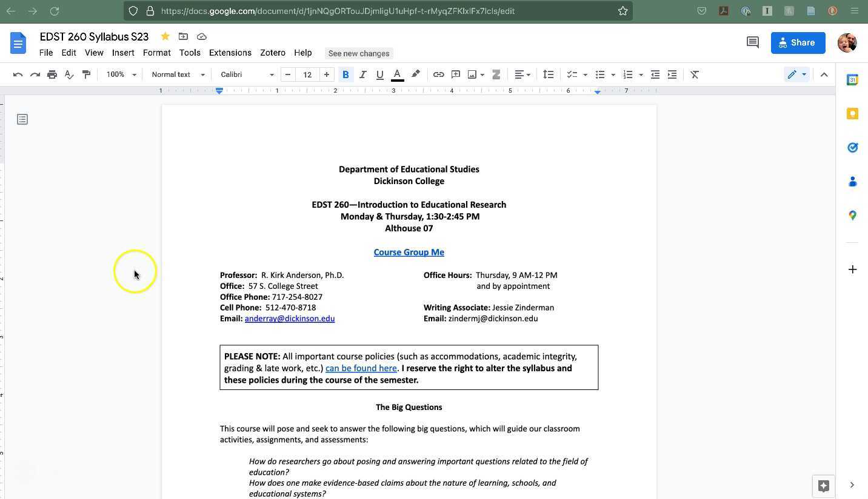868x499 pixels.
Task: Open the 100% zoom dropdown
Action: (119, 74)
